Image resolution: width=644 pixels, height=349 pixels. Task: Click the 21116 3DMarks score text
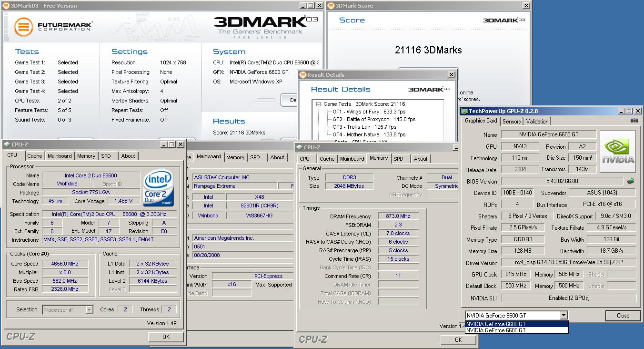tap(428, 50)
